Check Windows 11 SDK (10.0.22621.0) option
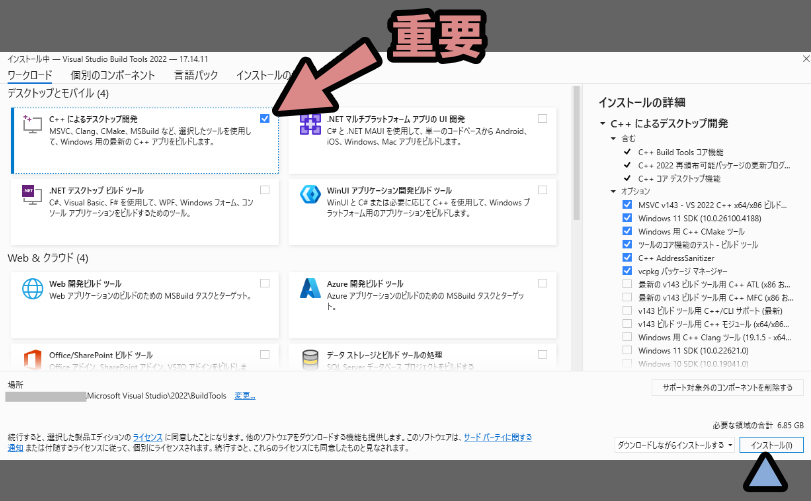The height and width of the screenshot is (501, 811). (x=627, y=350)
